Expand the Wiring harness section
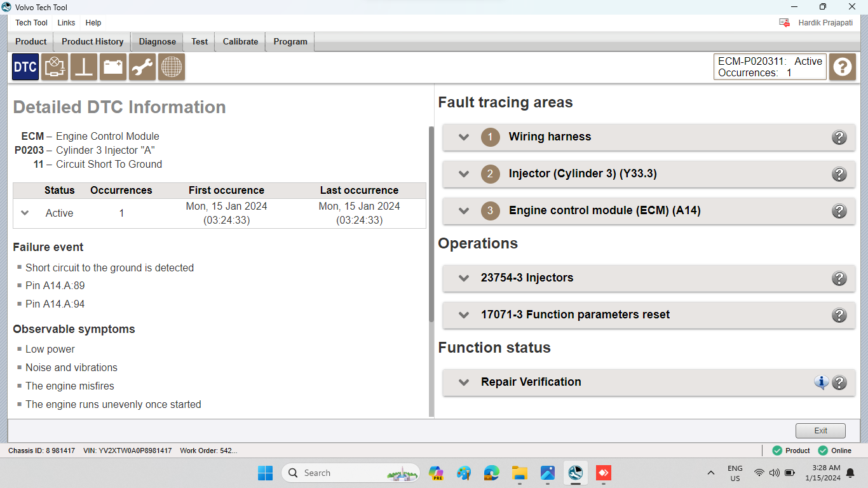868x488 pixels. (464, 137)
